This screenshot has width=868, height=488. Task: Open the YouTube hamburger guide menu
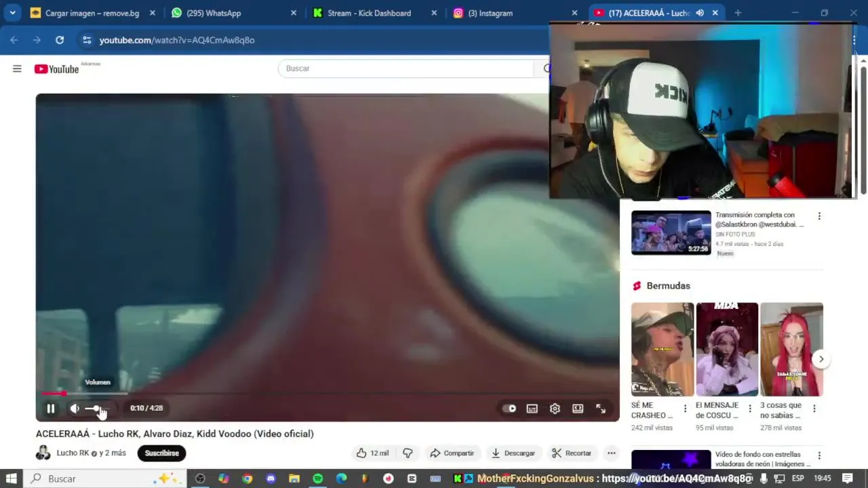pyautogui.click(x=17, y=68)
